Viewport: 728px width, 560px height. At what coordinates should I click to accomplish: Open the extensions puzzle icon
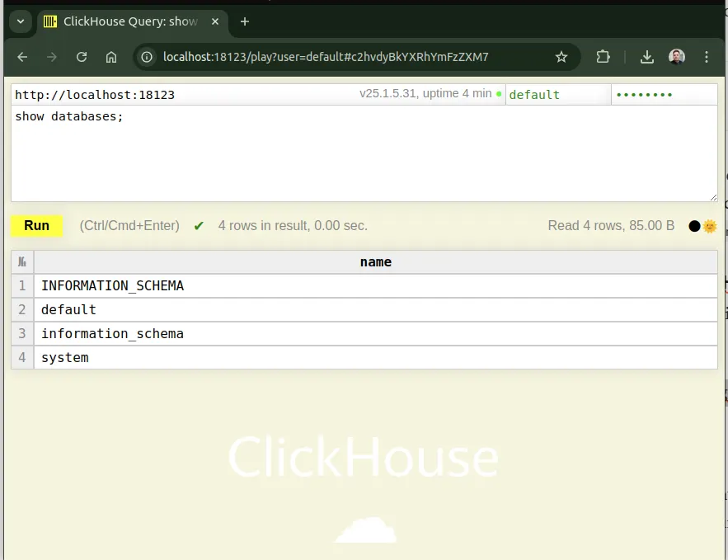tap(603, 57)
